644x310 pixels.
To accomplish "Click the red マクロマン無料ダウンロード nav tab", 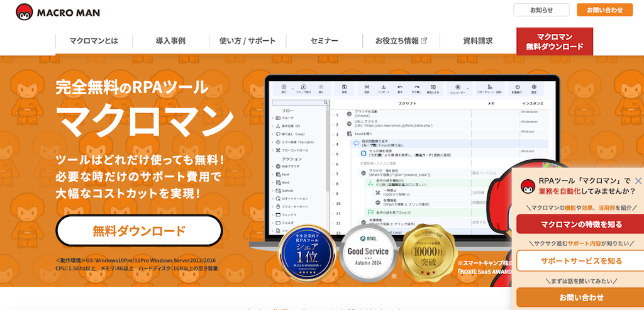I will [x=555, y=42].
